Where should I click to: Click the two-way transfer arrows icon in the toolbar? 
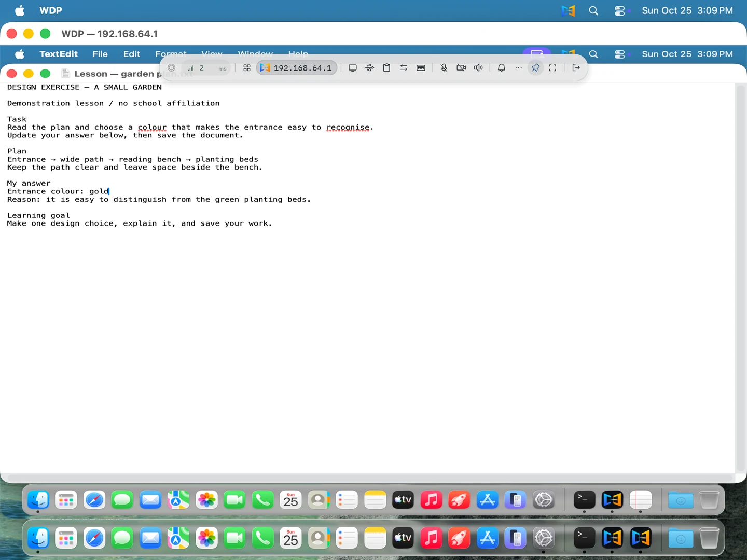pos(404,68)
